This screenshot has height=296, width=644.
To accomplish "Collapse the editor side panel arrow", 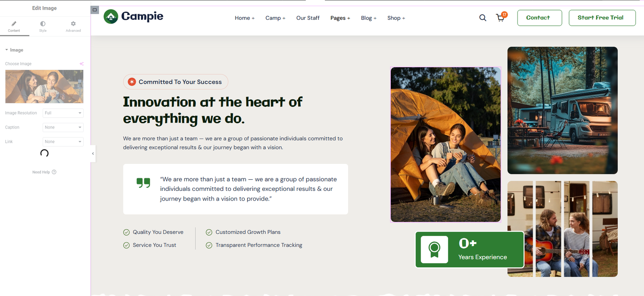I will (x=93, y=153).
